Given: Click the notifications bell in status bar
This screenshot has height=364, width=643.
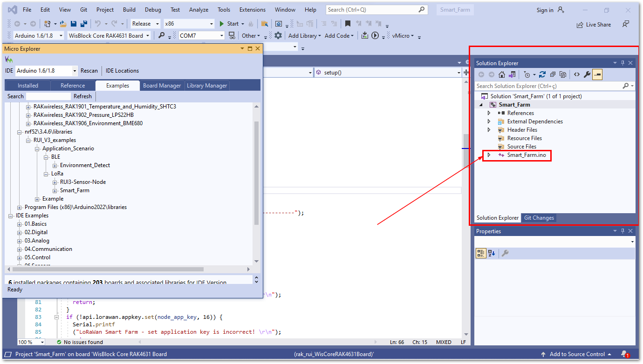Looking at the screenshot, I should pos(624,354).
